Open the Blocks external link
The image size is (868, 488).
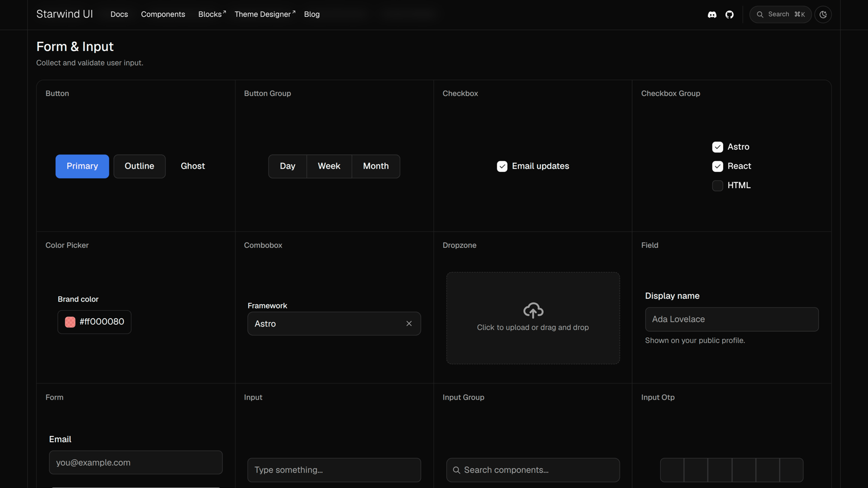point(212,15)
